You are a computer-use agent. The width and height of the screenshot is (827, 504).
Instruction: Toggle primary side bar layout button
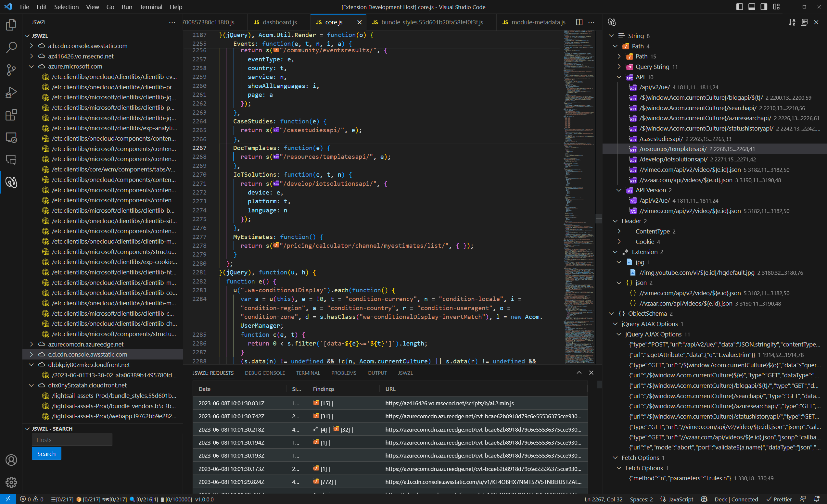pyautogui.click(x=739, y=7)
